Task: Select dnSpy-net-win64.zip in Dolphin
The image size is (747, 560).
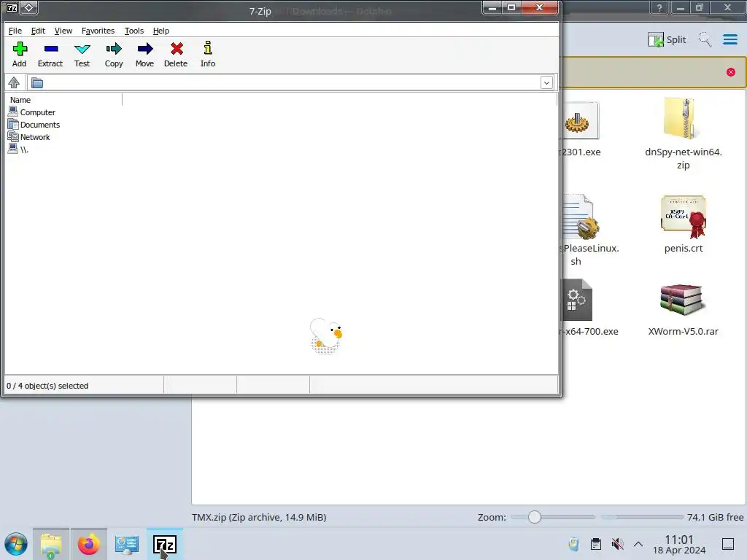Action: tap(683, 134)
